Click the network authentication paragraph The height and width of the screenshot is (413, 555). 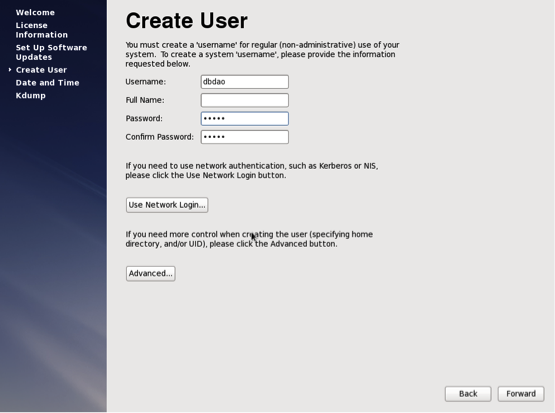coord(252,171)
